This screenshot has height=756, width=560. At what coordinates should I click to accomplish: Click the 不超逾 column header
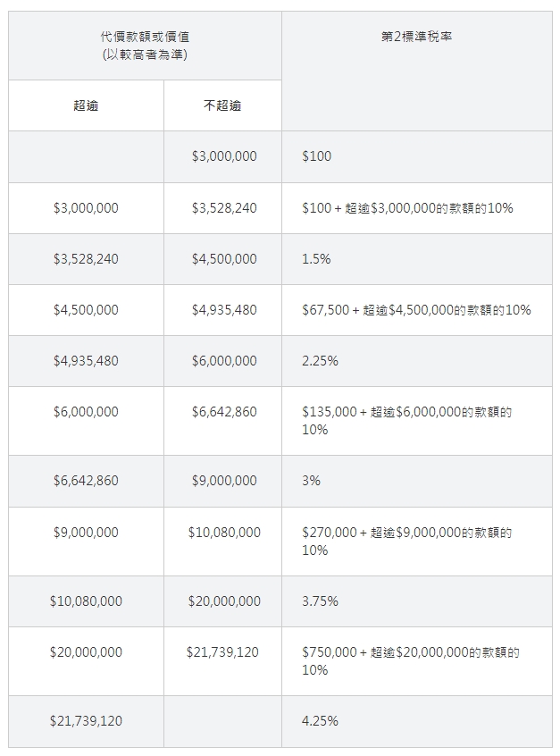223,105
